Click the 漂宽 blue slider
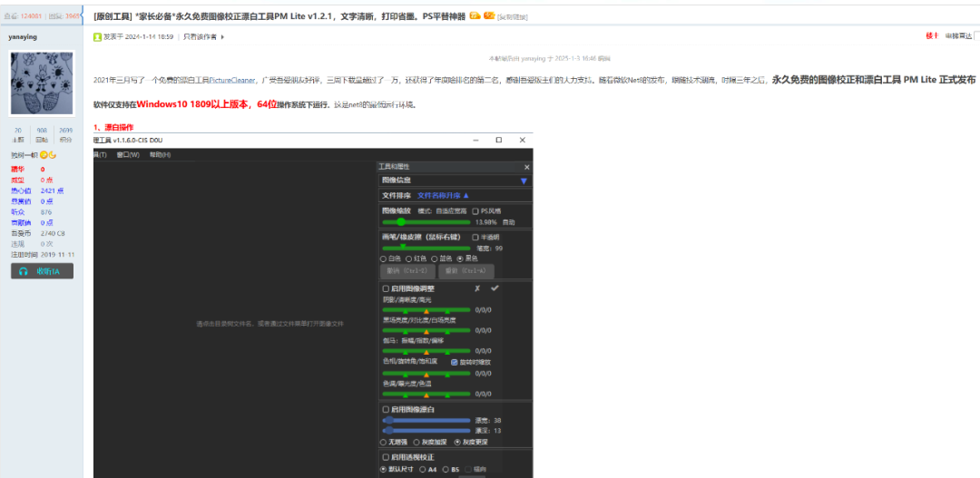This screenshot has width=980, height=478. coord(426,421)
